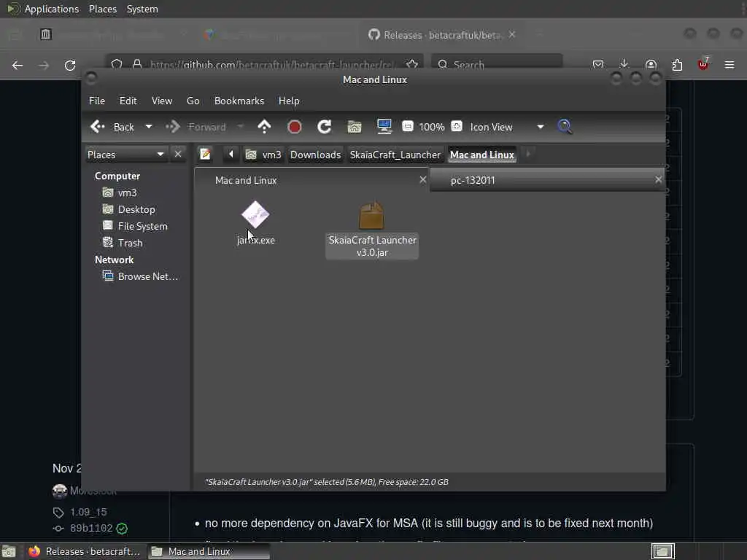Navigate to SkaiaCraft_Launcher in path bar
The image size is (747, 560).
tap(395, 155)
